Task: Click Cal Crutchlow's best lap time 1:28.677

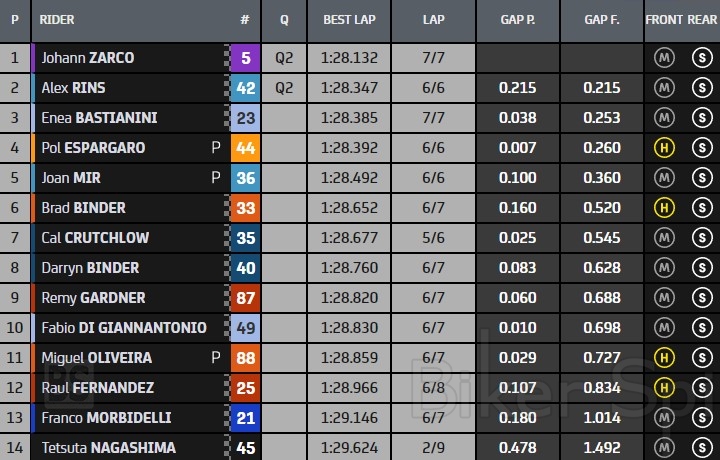Action: coord(349,238)
